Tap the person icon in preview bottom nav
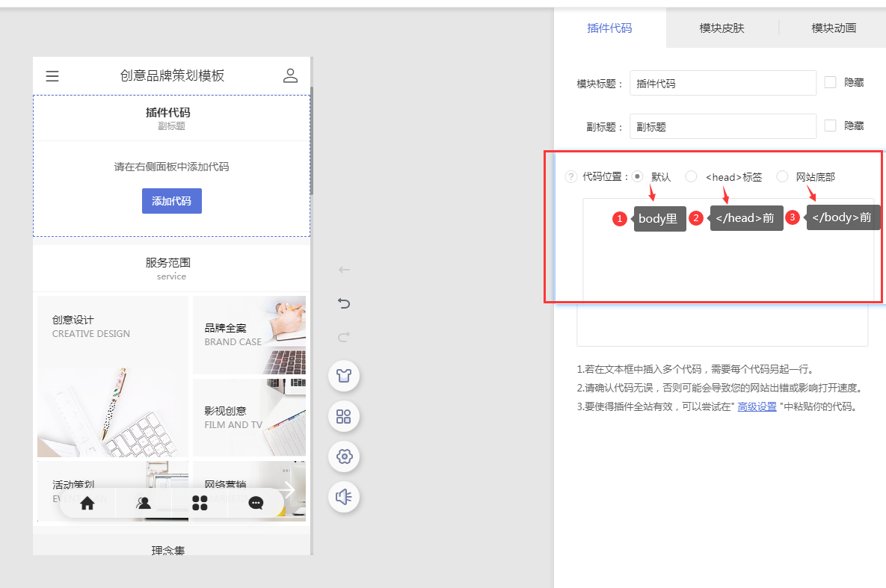886x588 pixels. tap(144, 503)
